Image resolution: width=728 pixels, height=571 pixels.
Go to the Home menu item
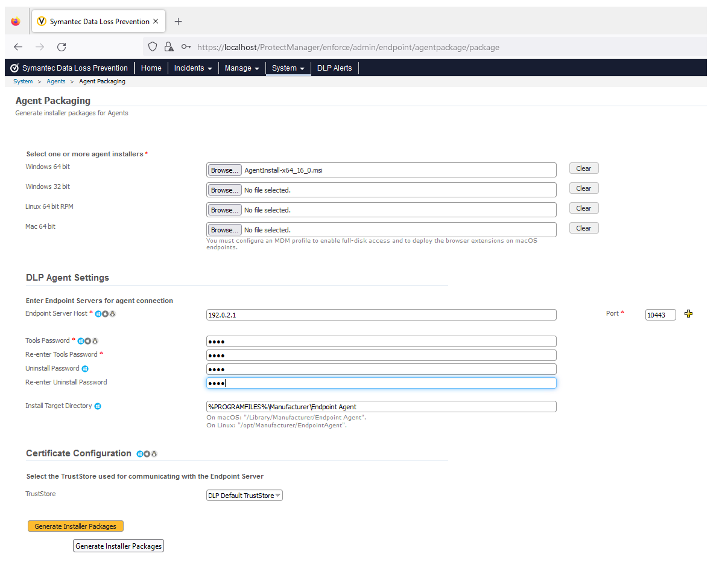pyautogui.click(x=151, y=68)
